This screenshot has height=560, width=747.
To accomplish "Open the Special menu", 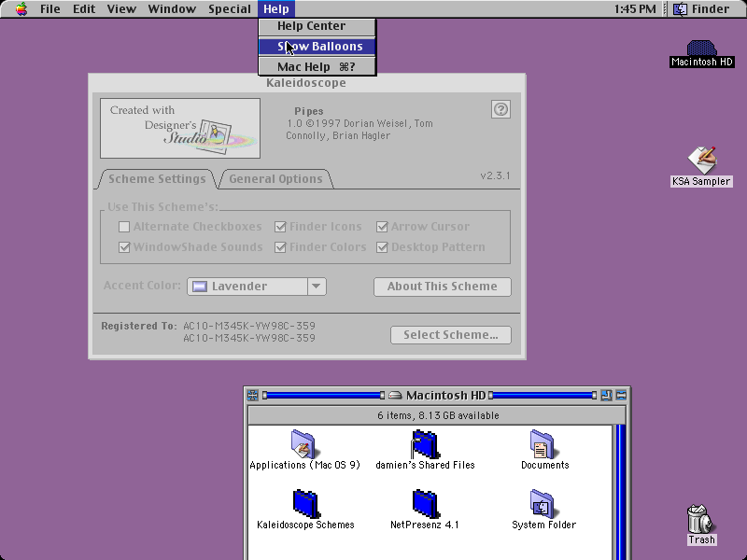I will 229,9.
